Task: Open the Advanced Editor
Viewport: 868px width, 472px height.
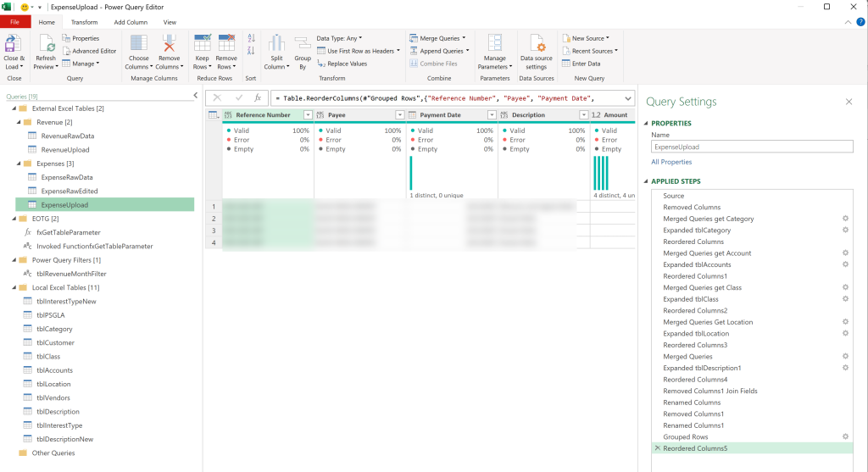Action: tap(89, 51)
